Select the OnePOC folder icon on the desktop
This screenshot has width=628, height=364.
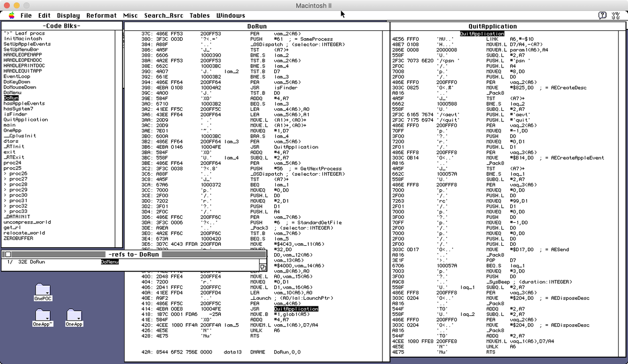pos(43,293)
